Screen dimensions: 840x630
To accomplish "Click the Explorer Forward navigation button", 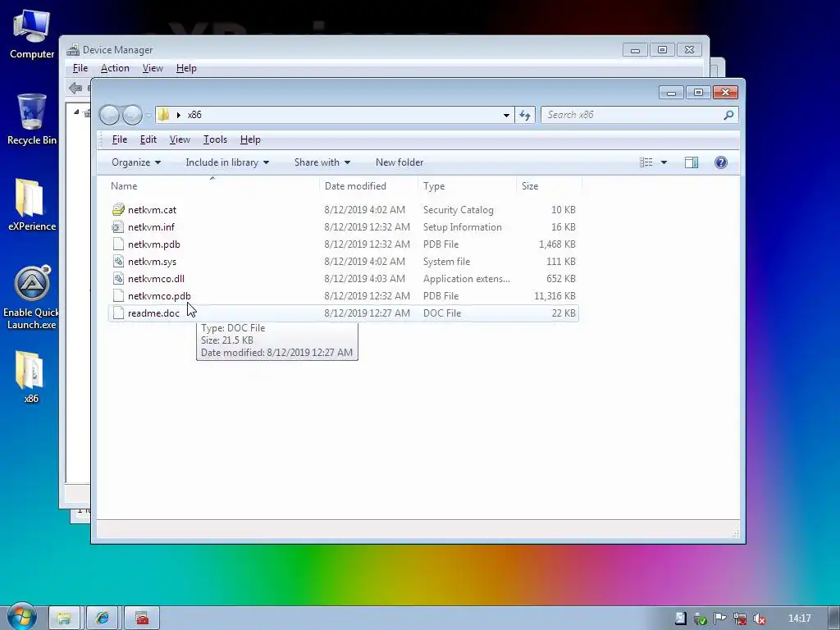I will [132, 115].
